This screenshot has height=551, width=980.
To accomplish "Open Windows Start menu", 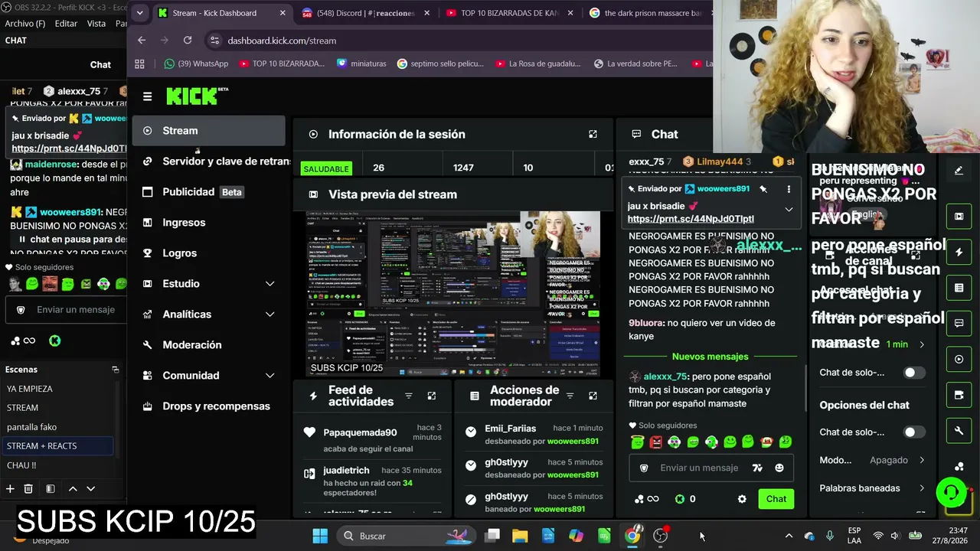I will [x=320, y=536].
